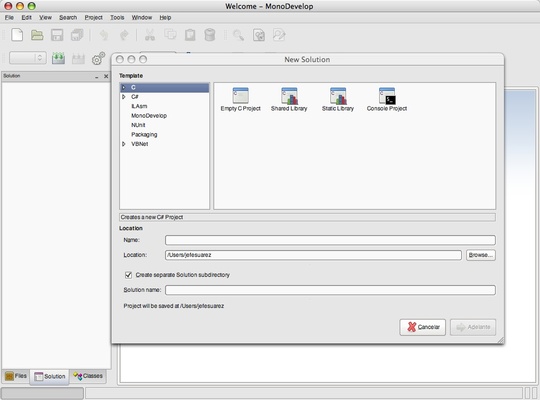Viewport: 540px width, 400px height.
Task: Click the Run gears icon
Action: pos(98,58)
